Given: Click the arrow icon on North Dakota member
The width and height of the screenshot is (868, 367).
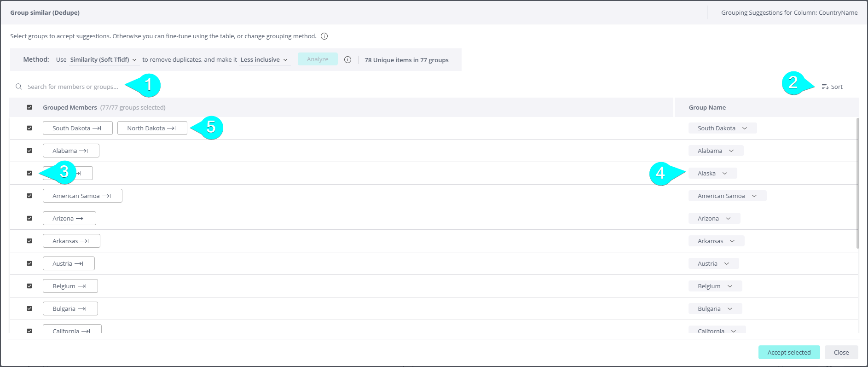Looking at the screenshot, I should pyautogui.click(x=171, y=128).
